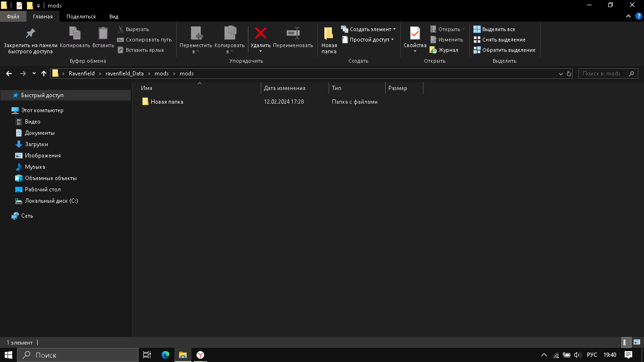644x362 pixels.
Task: Click Выделить все
Action: click(494, 29)
